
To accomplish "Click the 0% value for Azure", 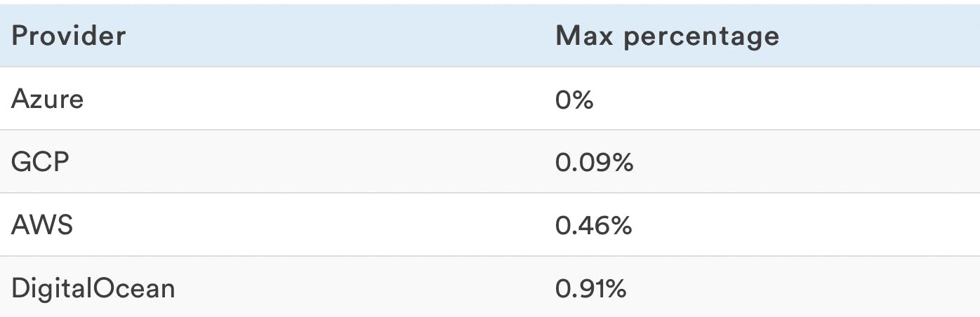I will click(574, 100).
